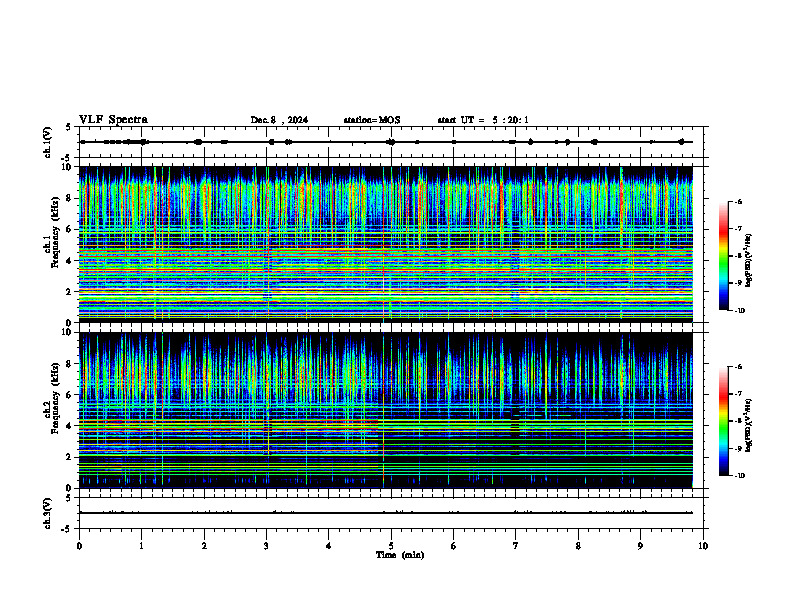Click time axis tick label '10'
This screenshot has width=792, height=612.
click(703, 546)
